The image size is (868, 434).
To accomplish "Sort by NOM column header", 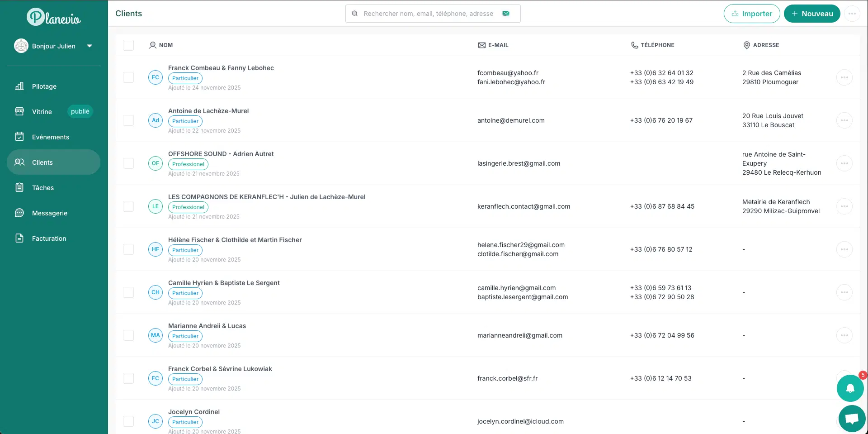I will click(x=161, y=45).
